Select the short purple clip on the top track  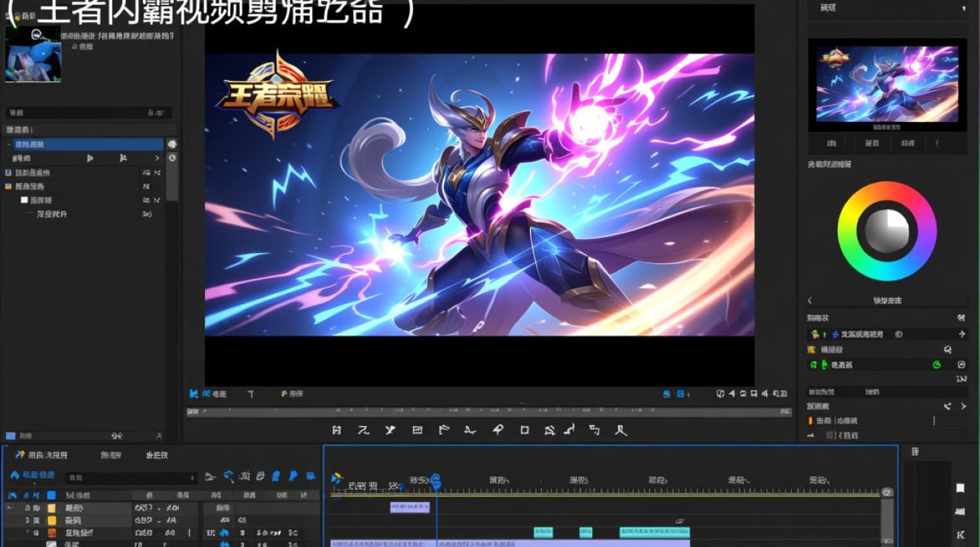410,507
